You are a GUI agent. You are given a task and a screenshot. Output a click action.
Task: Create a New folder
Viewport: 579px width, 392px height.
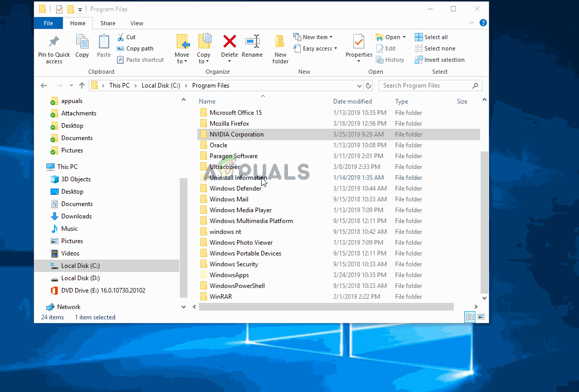point(280,49)
